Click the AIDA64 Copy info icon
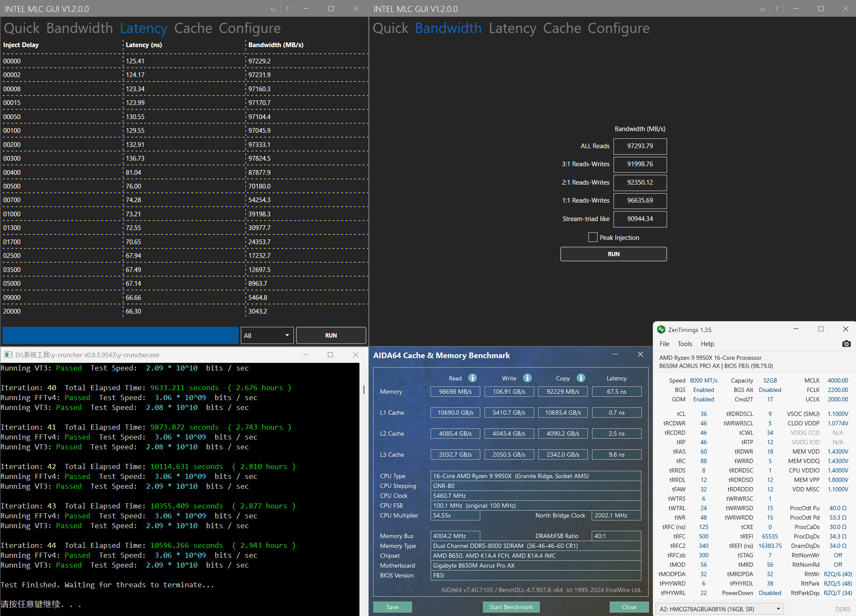This screenshot has height=616, width=856. (x=581, y=378)
